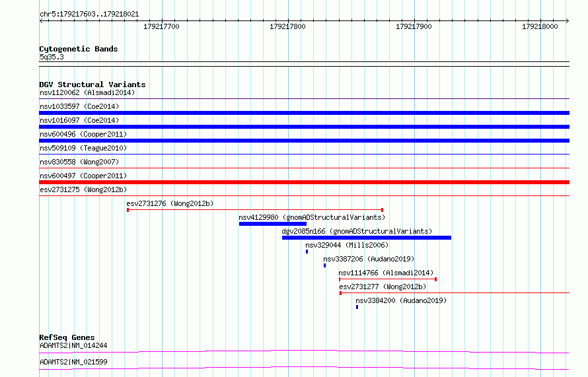
Task: Click ruler position 179217900
Action: click(x=414, y=26)
